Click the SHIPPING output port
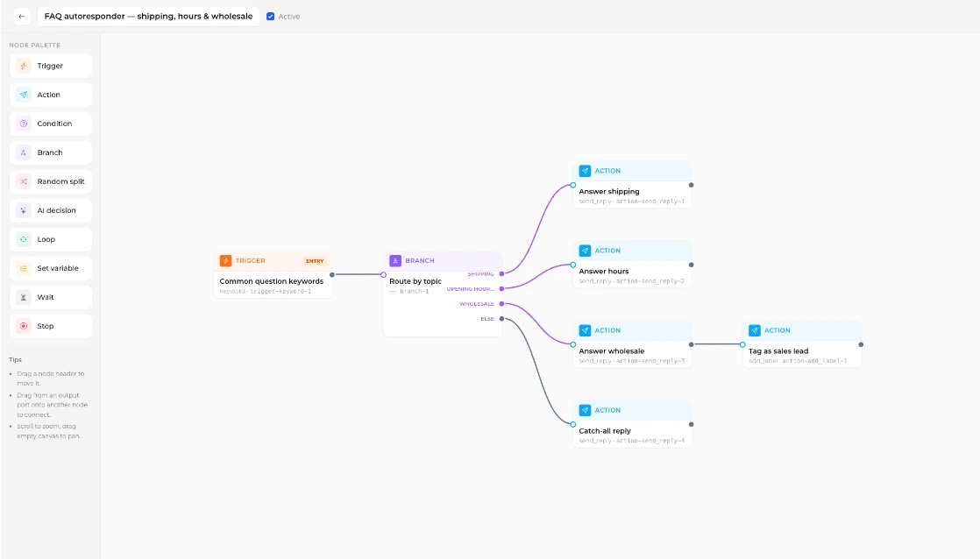Screen dimensions: 980x559 (x=501, y=273)
